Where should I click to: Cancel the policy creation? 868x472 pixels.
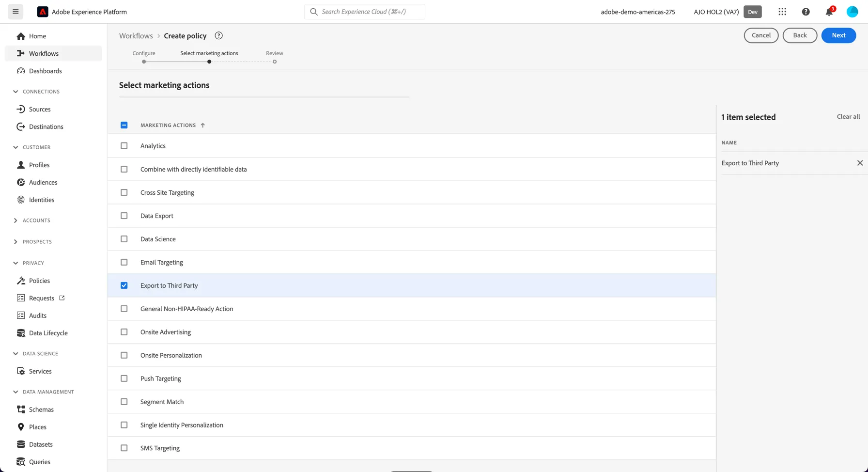click(761, 35)
